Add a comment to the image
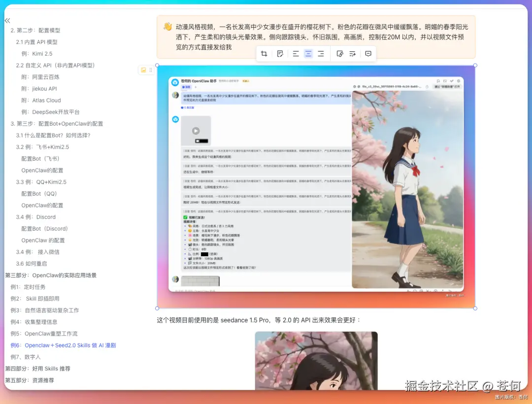 point(368,53)
